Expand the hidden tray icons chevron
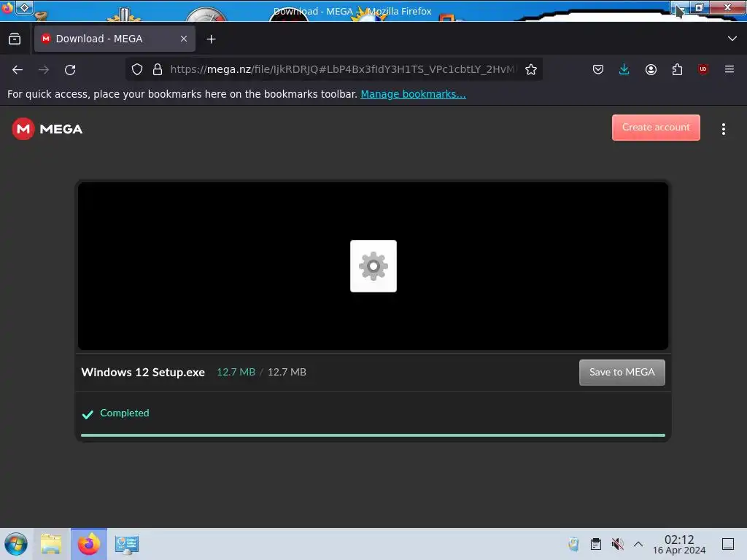Viewport: 747px width, 560px height. point(638,544)
